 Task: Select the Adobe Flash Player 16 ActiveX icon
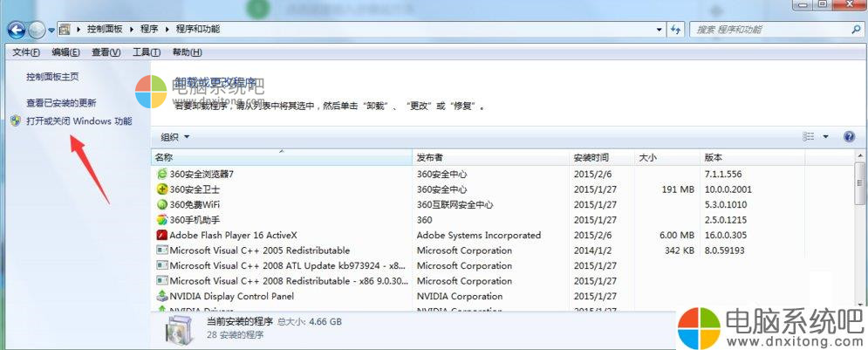[x=162, y=236]
